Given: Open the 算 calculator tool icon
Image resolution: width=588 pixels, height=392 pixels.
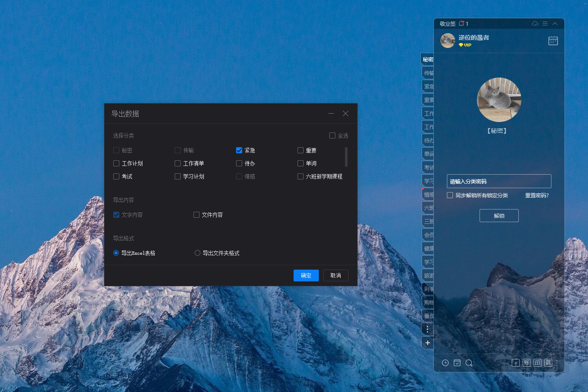Looking at the screenshot, I should coord(548,363).
